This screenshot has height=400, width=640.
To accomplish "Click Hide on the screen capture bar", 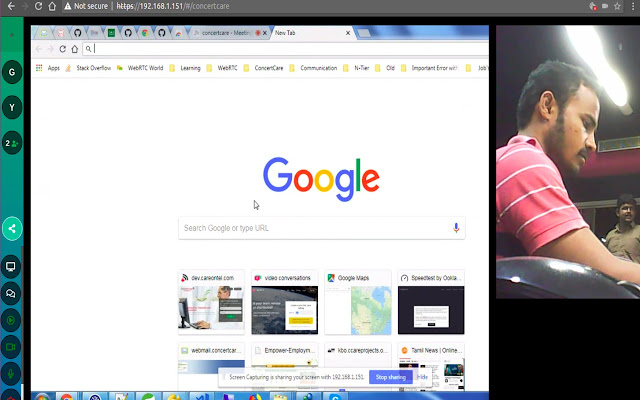I will (x=422, y=377).
